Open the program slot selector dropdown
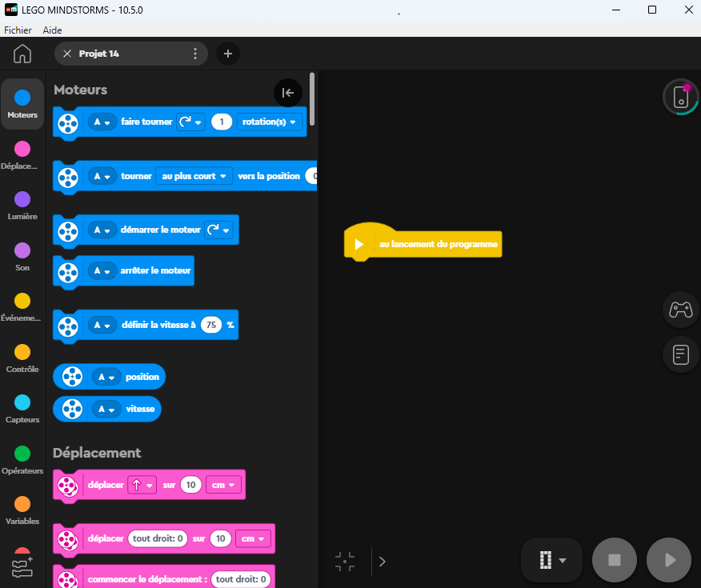Viewport: 701px width, 588px height. coord(552,560)
